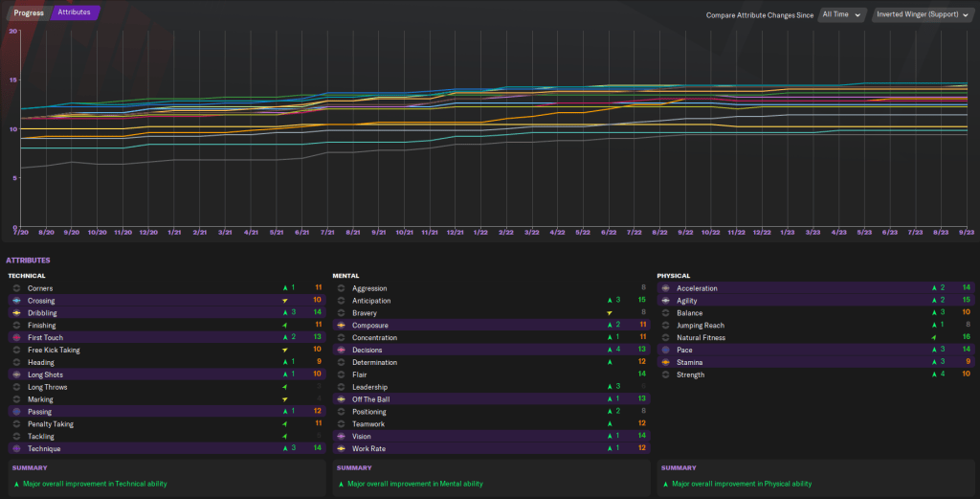
Task: Click the Pace graph circle icon
Action: point(665,351)
